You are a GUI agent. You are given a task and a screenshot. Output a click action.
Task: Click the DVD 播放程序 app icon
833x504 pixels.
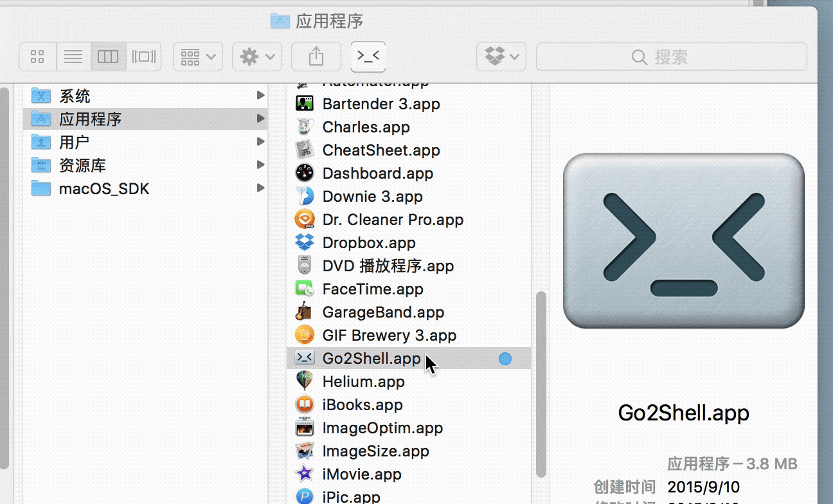coord(304,265)
